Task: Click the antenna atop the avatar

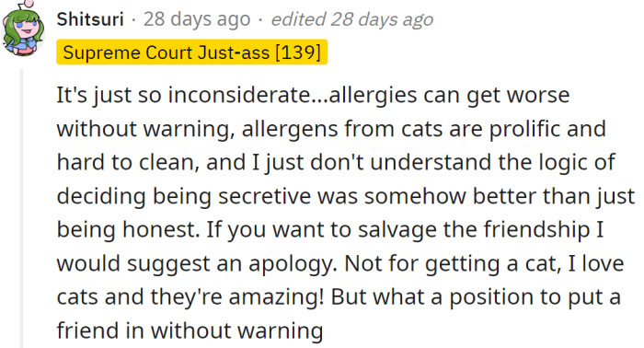Action: [26, 5]
